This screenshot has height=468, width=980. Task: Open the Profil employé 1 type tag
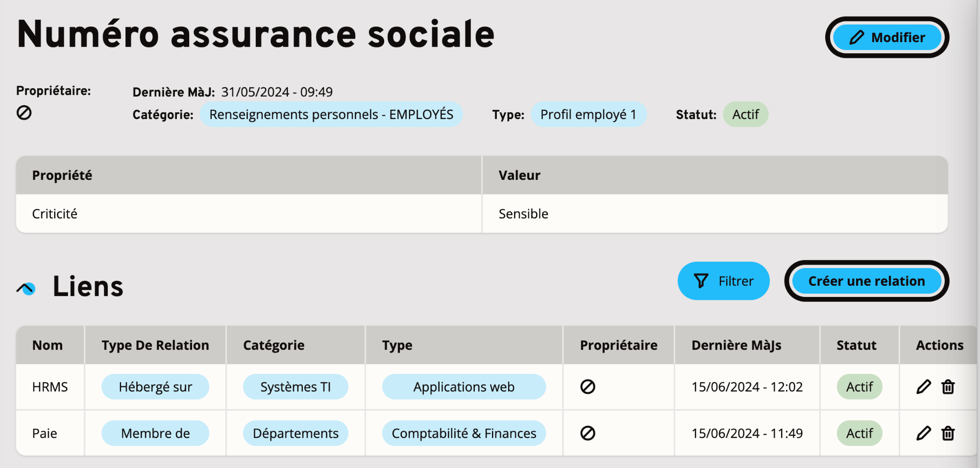588,114
